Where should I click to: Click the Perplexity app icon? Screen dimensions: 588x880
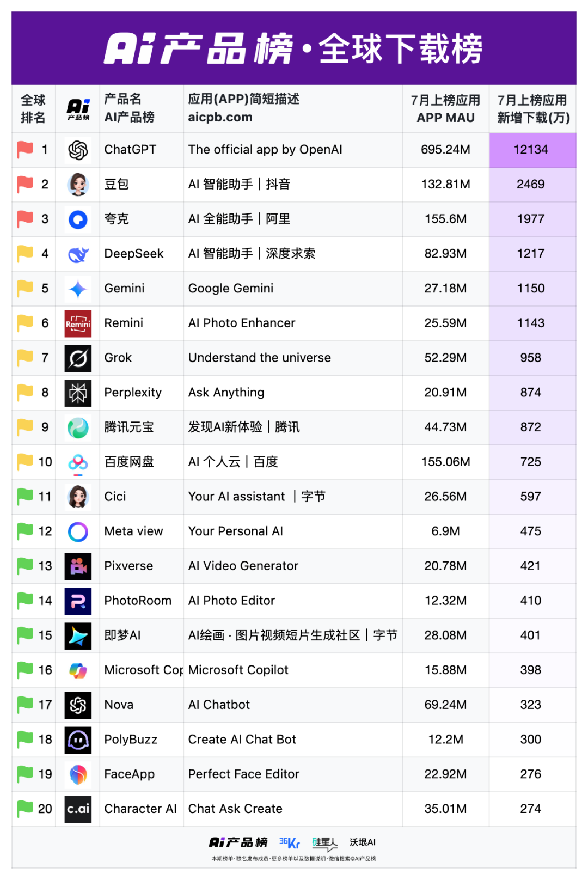click(x=78, y=393)
